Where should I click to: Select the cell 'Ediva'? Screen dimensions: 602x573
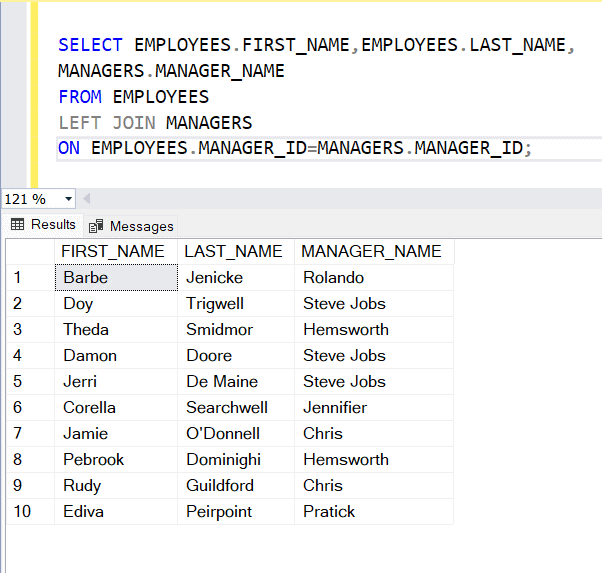tap(116, 512)
